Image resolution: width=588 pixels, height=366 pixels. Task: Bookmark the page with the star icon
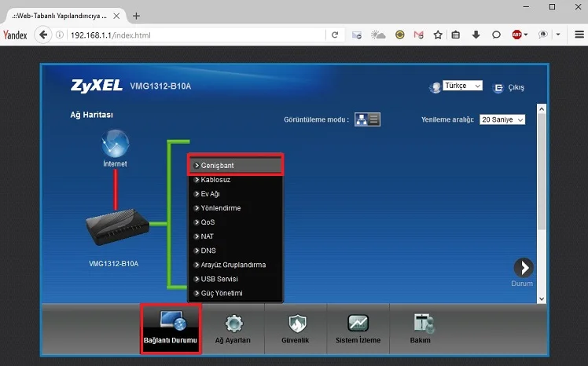tap(438, 35)
